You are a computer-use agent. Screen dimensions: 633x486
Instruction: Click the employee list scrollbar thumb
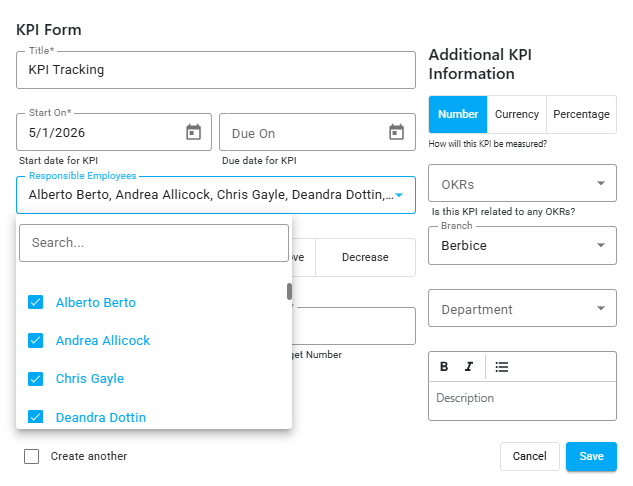[x=289, y=291]
